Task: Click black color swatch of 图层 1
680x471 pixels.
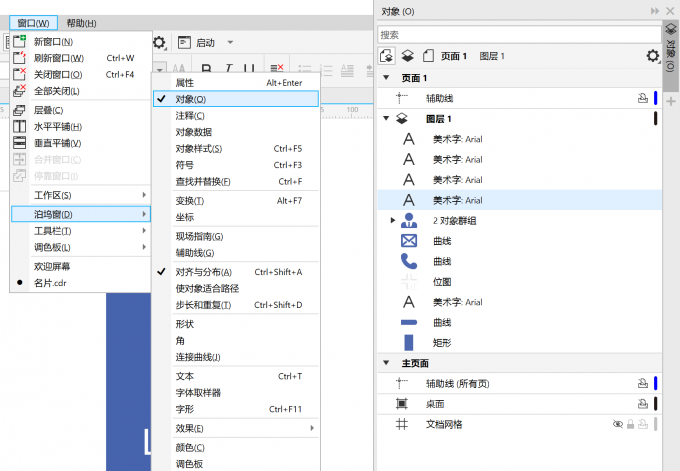Action: click(x=655, y=118)
